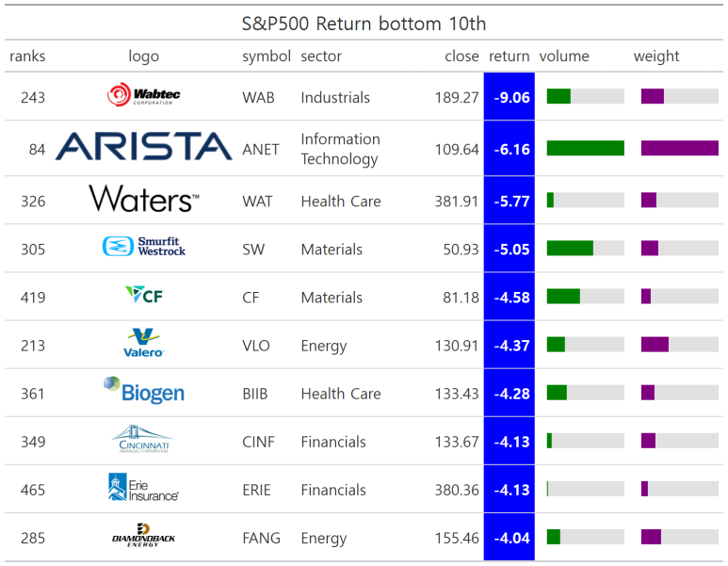Click the weight column header
Viewport: 728px width, 566px height.
pyautogui.click(x=656, y=57)
